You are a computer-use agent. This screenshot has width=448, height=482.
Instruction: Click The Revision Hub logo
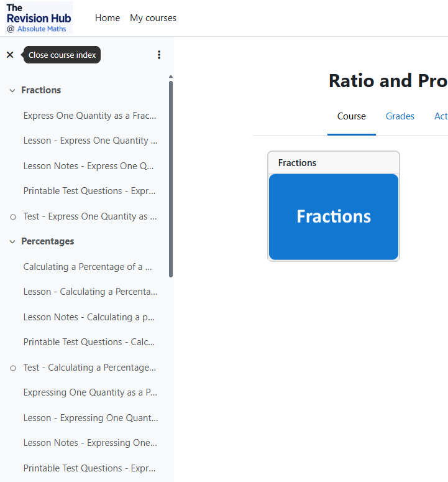[x=39, y=18]
